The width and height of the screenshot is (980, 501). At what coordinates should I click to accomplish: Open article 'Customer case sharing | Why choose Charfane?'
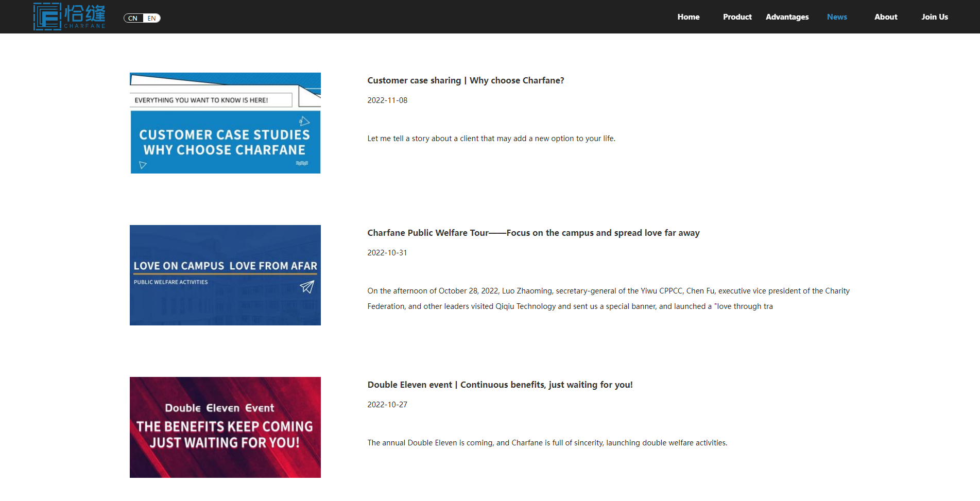click(466, 80)
